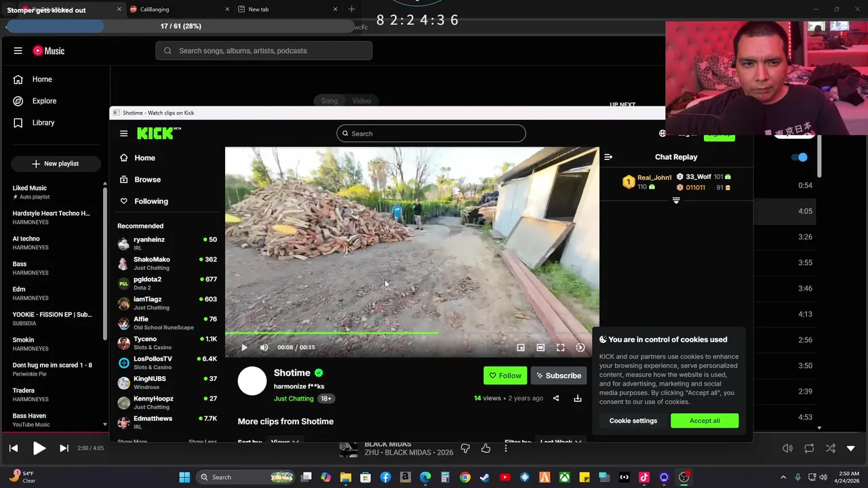The image size is (868, 488).
Task: Mute the Kick clip volume icon
Action: [264, 347]
